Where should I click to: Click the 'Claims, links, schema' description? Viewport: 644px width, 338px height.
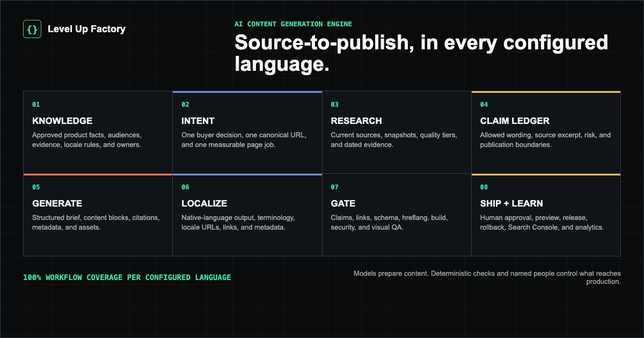click(x=389, y=223)
